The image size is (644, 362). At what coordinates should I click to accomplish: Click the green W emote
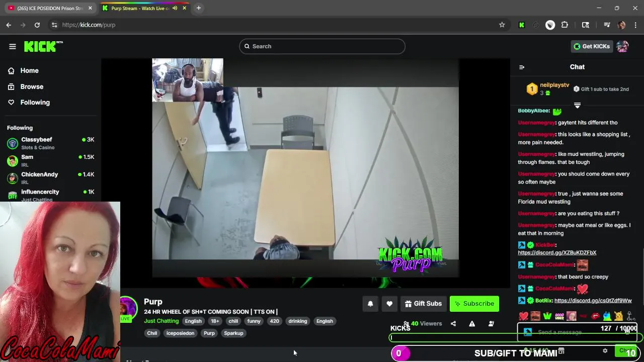(x=547, y=316)
